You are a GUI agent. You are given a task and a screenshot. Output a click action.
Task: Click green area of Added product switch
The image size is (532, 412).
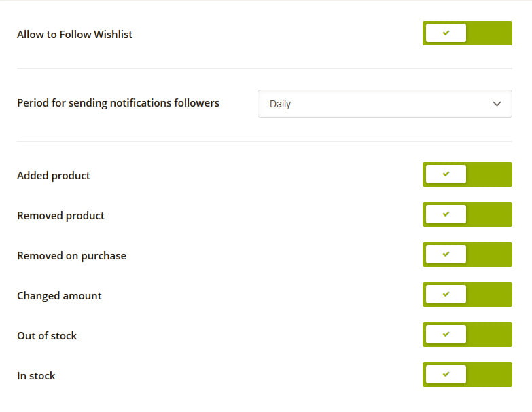click(x=489, y=174)
